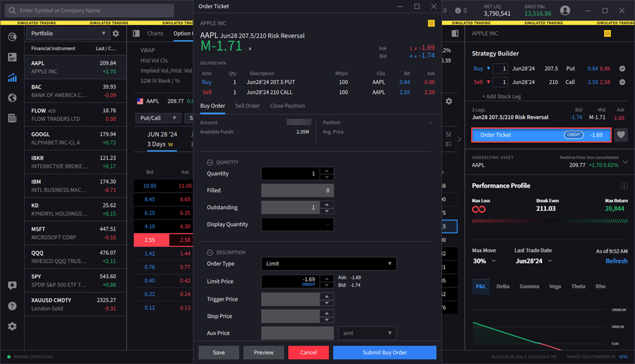Image resolution: width=635 pixels, height=364 pixels.
Task: Open the Order Type Limit dropdown
Action: click(329, 264)
